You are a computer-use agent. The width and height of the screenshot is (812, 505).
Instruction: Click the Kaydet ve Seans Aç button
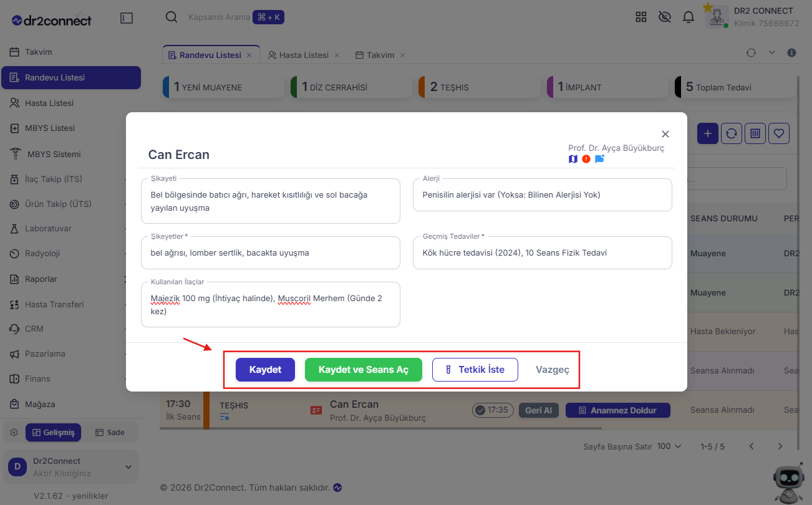[364, 370]
